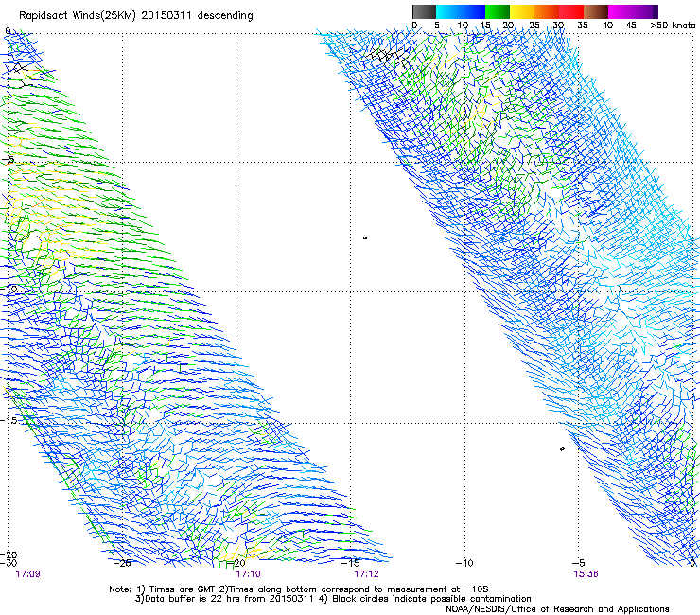Click the 'Times are GMT' note line
The width and height of the screenshot is (700, 615).
coord(299,589)
